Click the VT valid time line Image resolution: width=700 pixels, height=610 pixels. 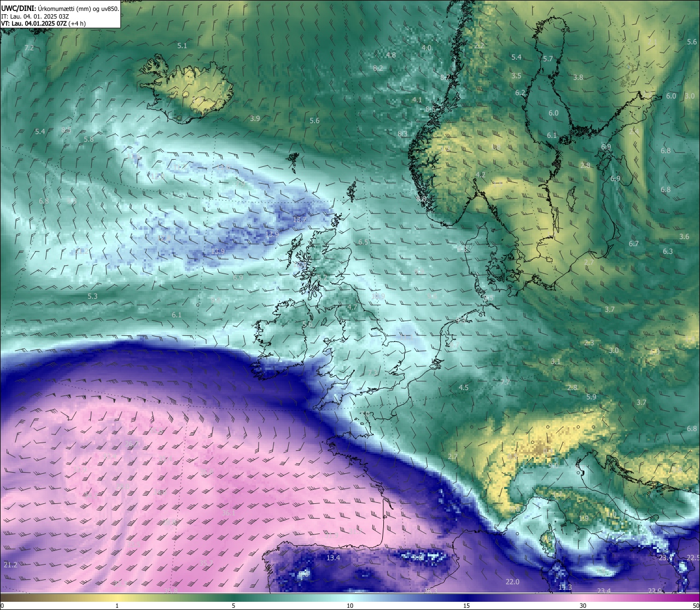click(x=44, y=24)
